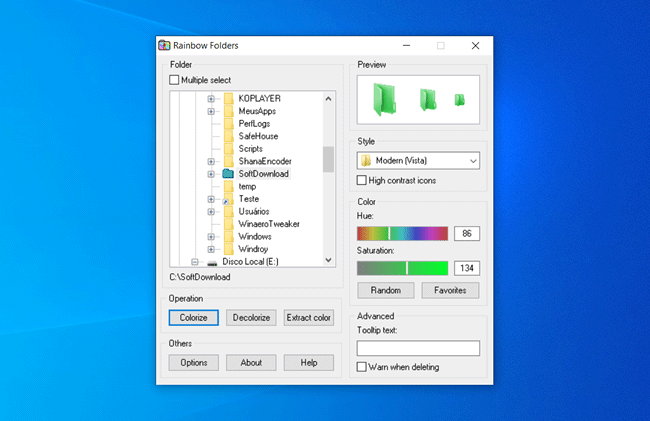650x421 pixels.
Task: Click on the Saturation slider bar
Action: [403, 268]
